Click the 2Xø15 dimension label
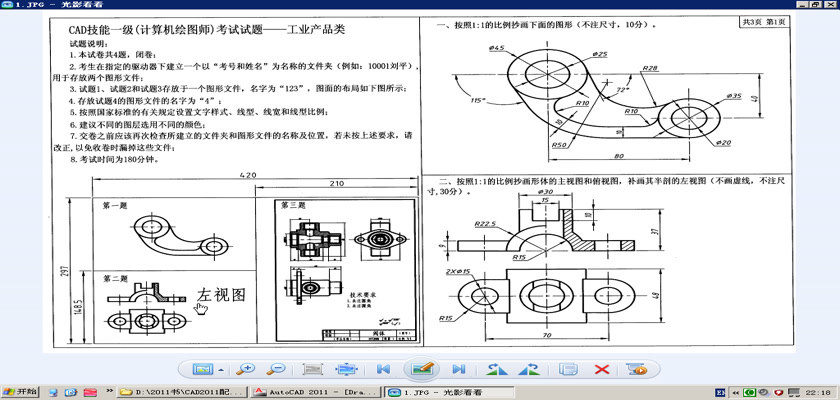This screenshot has height=400, width=840. click(x=458, y=271)
